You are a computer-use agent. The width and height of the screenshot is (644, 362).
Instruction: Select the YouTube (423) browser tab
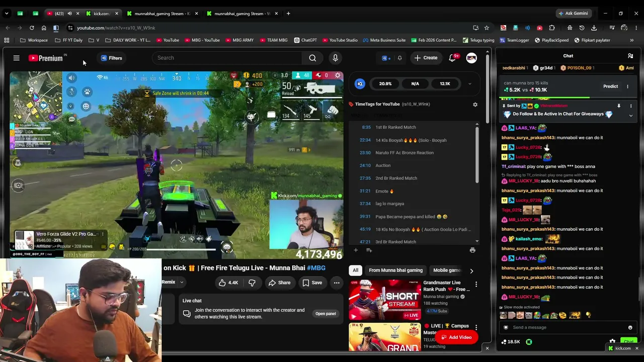[59, 14]
